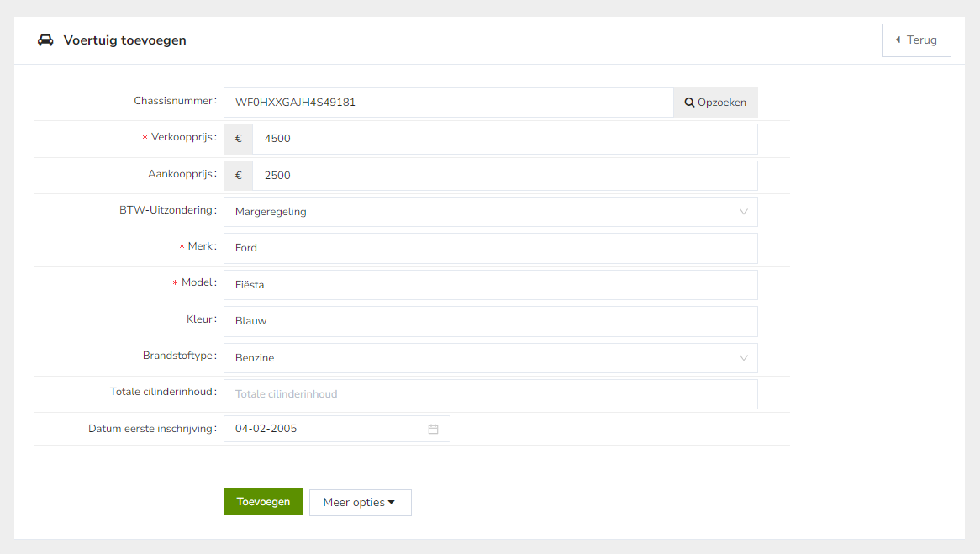
Task: Open the Brandstoftype dropdown
Action: [491, 358]
